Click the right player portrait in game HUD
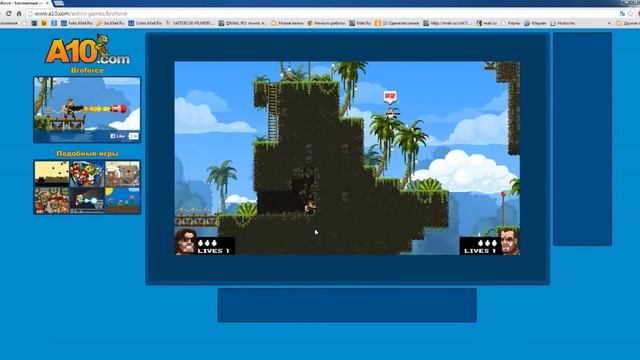This screenshot has width=640, height=360. tap(509, 242)
